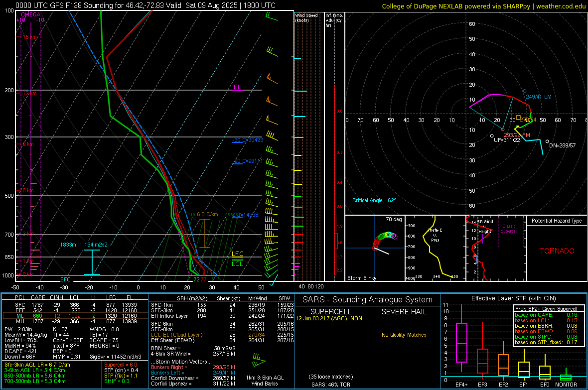Click the -20 C=26111' height label

coord(248,161)
